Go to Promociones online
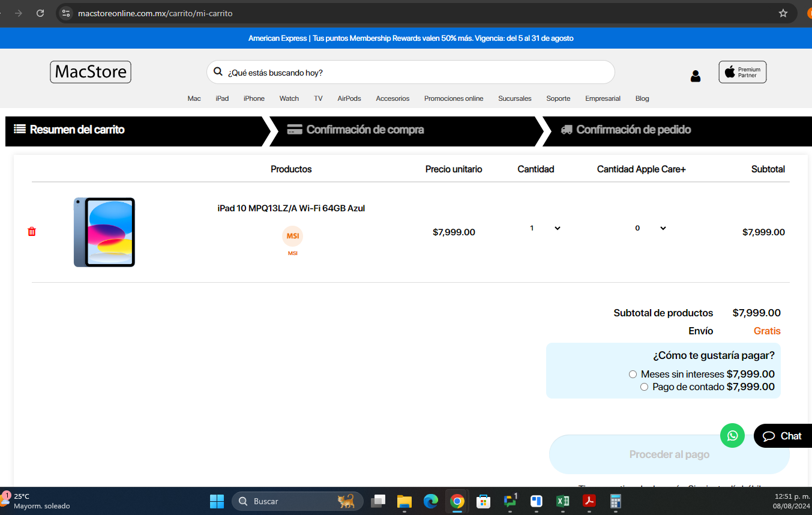 454,98
